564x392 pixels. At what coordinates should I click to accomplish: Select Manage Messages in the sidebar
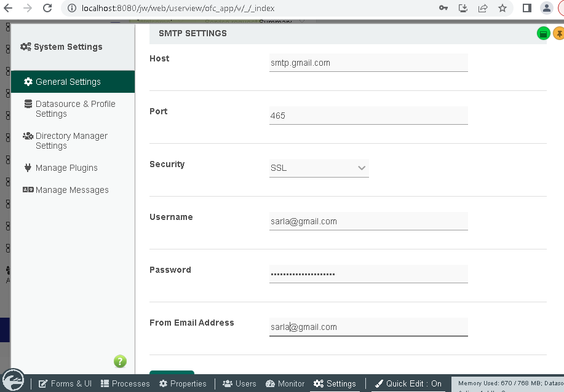coord(71,190)
